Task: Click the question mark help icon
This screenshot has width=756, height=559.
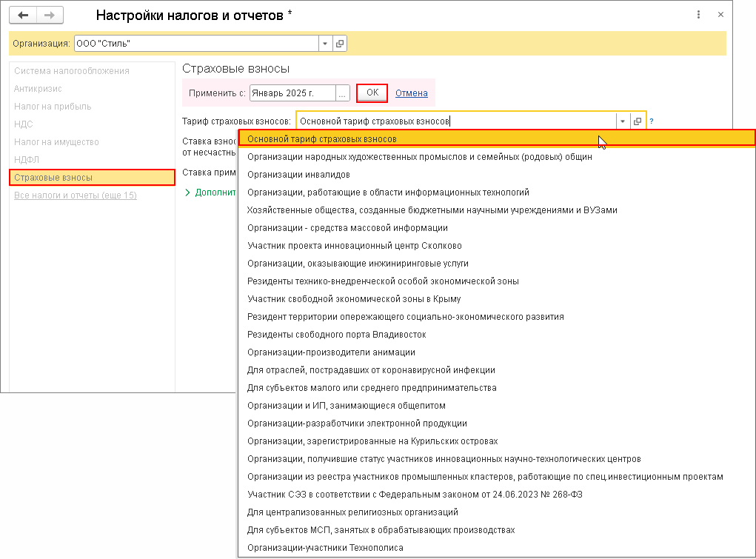Action: pyautogui.click(x=652, y=121)
